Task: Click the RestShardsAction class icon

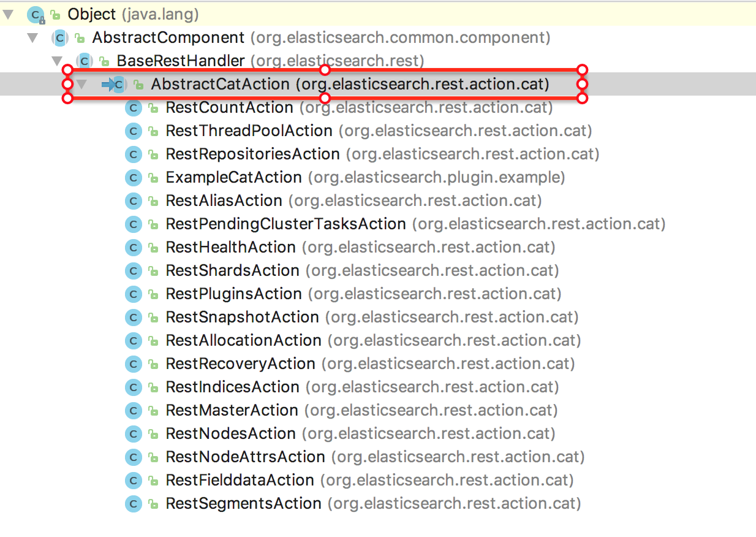Action: point(133,271)
